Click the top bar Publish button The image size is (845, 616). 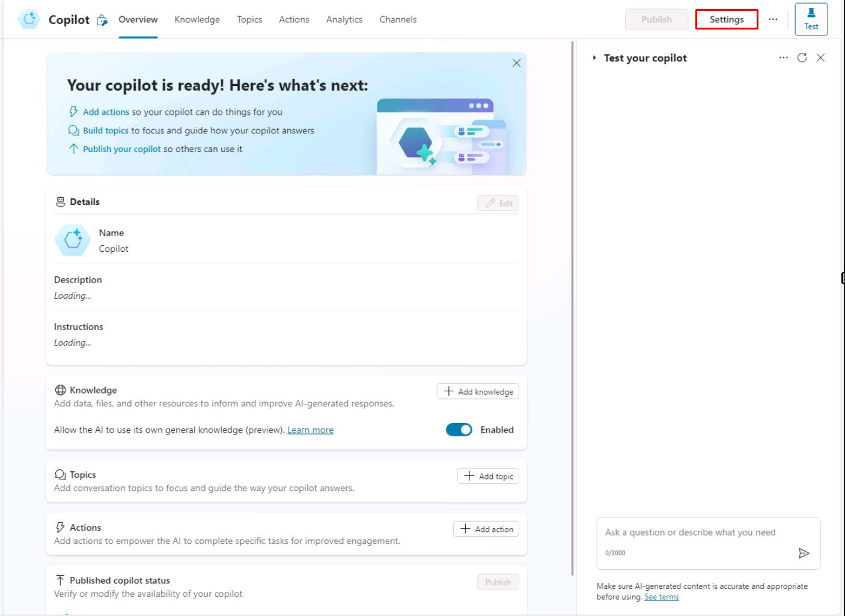(656, 19)
